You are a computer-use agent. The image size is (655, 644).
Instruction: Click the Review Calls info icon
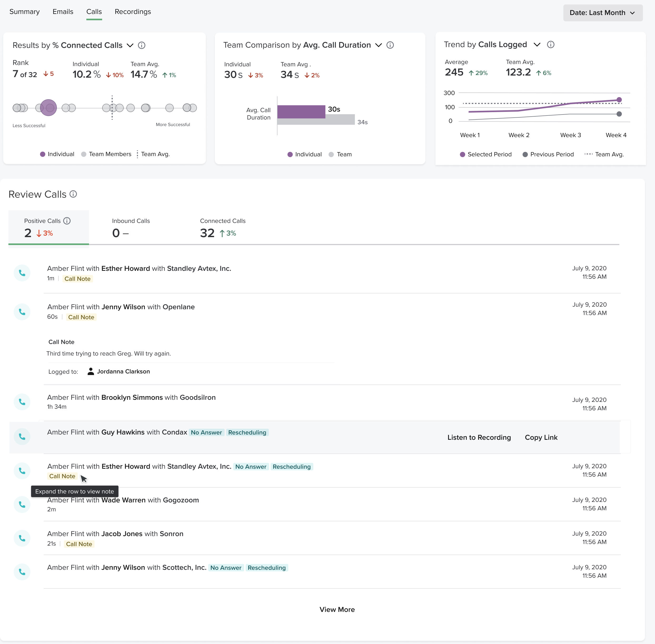click(x=73, y=194)
